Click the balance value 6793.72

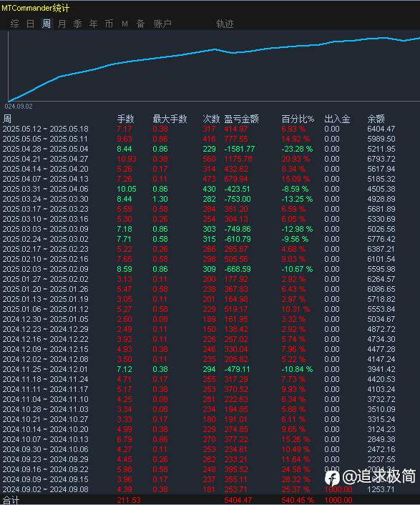pyautogui.click(x=381, y=159)
